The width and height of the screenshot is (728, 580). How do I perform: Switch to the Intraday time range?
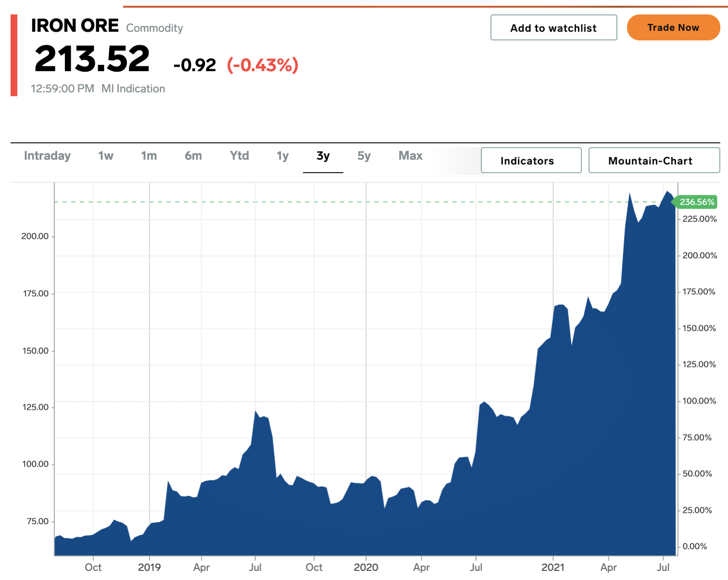tap(47, 156)
